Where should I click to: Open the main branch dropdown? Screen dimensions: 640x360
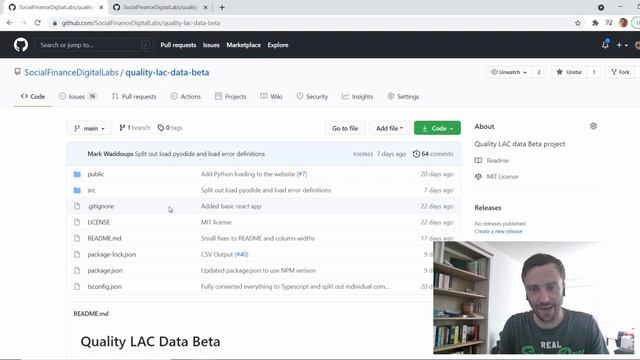tap(89, 128)
